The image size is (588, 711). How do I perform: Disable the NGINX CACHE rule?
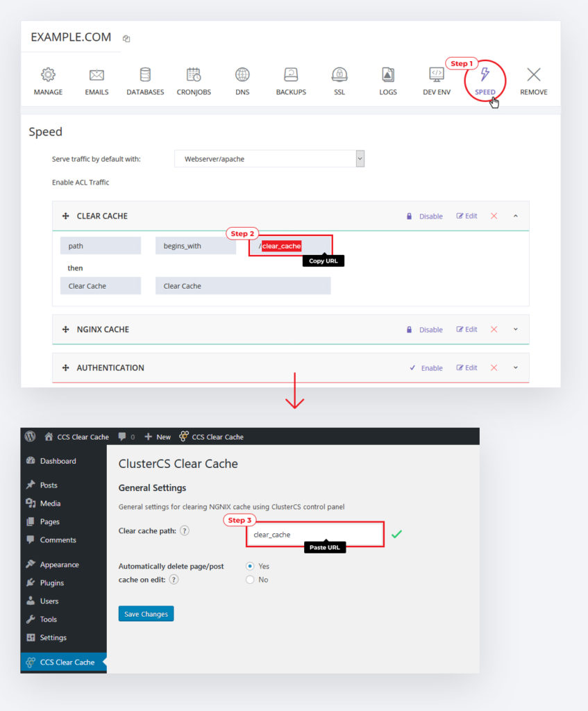[425, 330]
